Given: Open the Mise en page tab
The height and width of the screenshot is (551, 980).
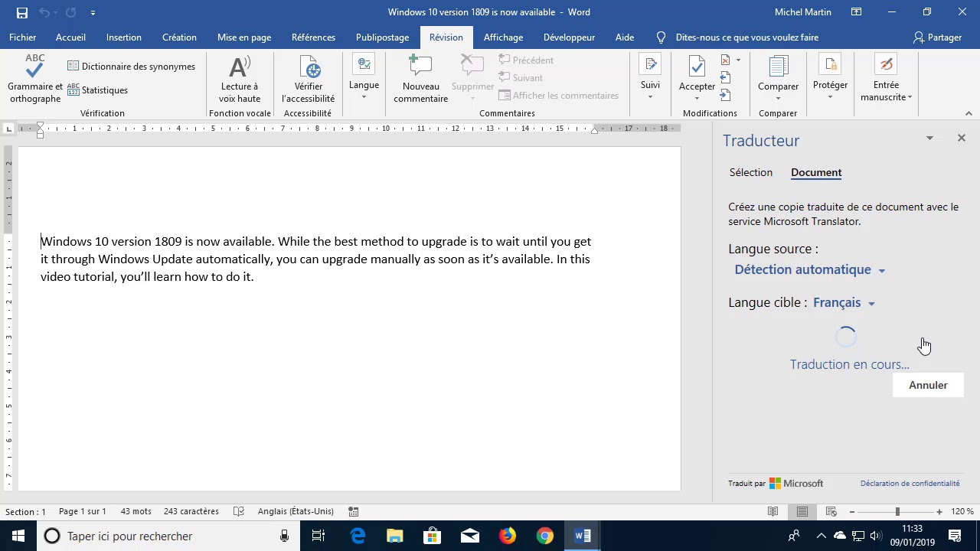Looking at the screenshot, I should tap(244, 37).
